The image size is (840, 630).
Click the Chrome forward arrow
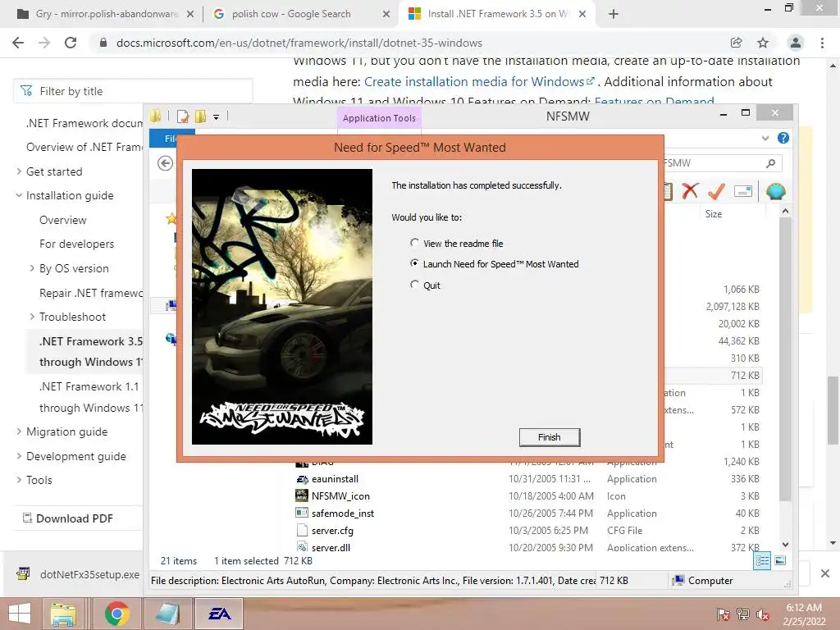[x=44, y=43]
